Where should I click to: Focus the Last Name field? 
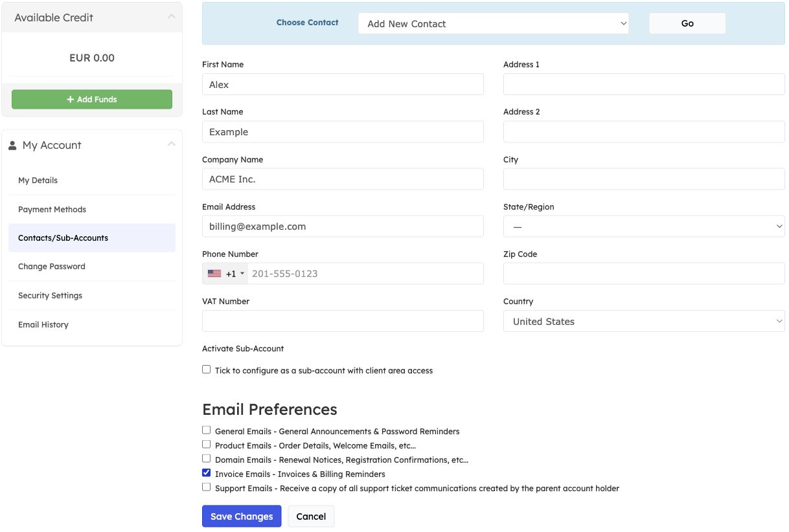(343, 132)
